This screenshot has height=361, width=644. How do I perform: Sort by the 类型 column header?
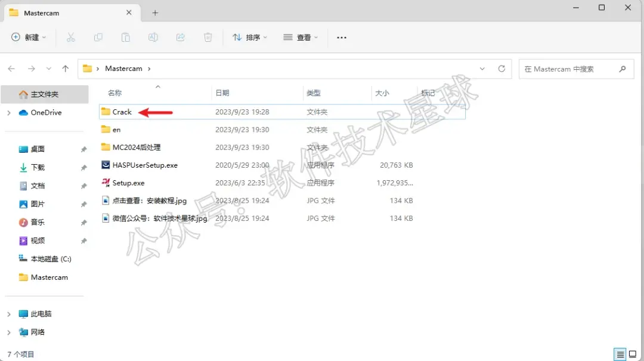[314, 93]
